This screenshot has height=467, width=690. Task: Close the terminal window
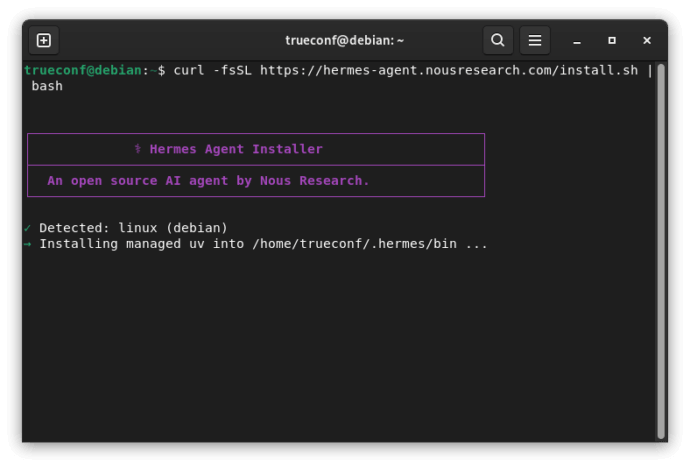(x=646, y=40)
